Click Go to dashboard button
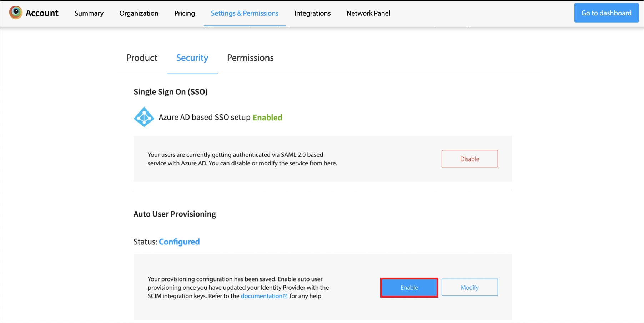Image resolution: width=644 pixels, height=323 pixels. pos(606,13)
